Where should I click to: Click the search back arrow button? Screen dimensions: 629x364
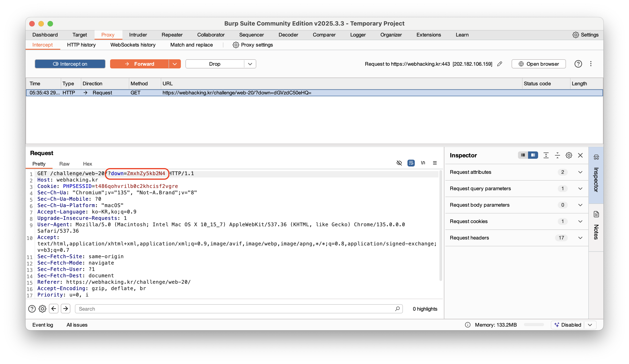click(x=54, y=309)
